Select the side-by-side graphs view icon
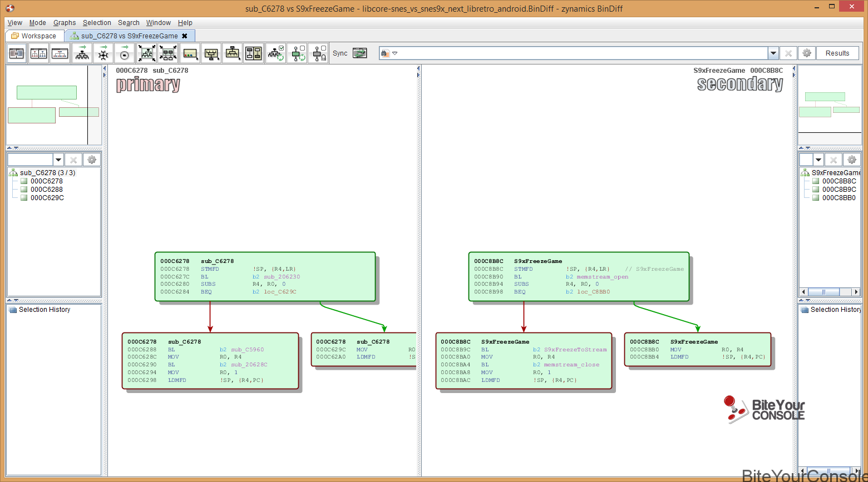 [x=38, y=53]
